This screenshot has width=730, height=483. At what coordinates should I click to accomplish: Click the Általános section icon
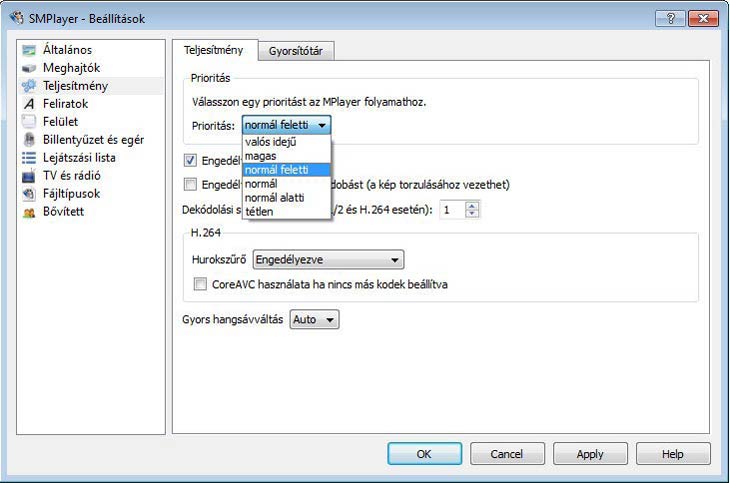coord(29,50)
